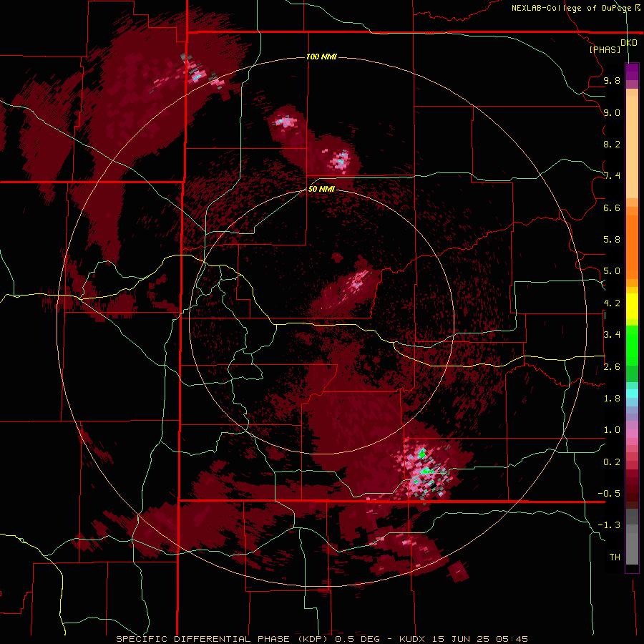Click the green-cored storm cell in the southeast

(x=423, y=470)
